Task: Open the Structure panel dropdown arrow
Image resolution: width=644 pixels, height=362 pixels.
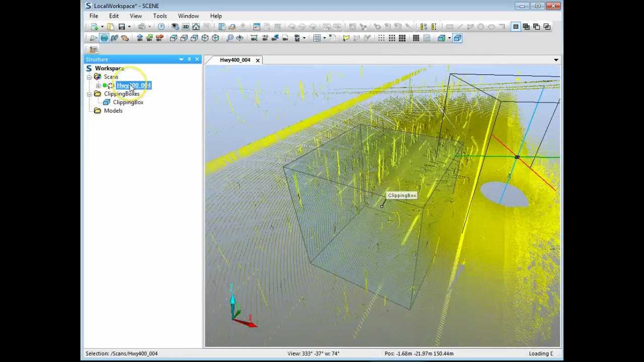Action: pyautogui.click(x=181, y=59)
